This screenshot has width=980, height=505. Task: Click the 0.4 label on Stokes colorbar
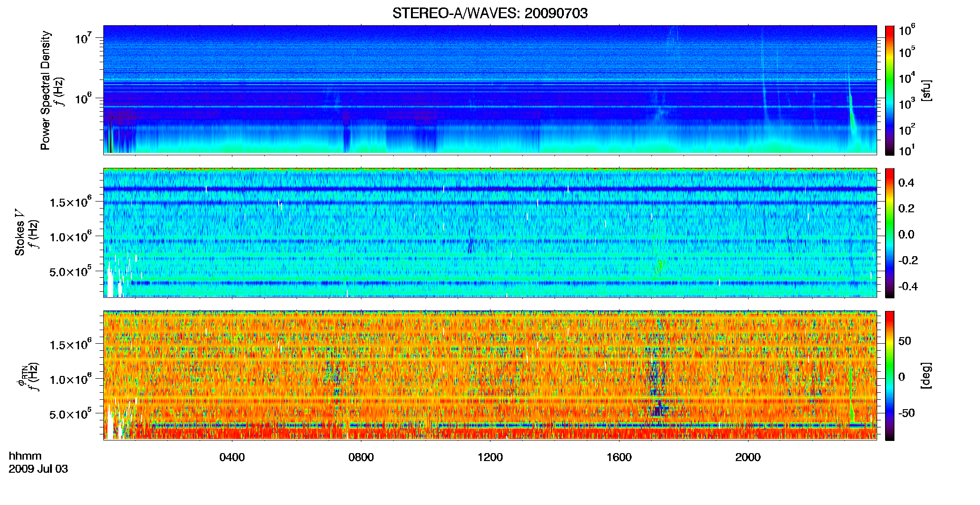(906, 183)
